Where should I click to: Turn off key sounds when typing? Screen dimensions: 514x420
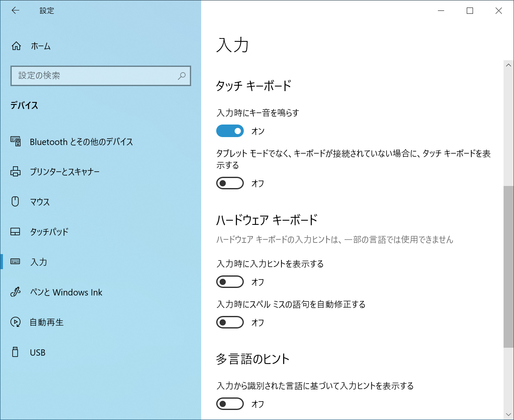230,131
